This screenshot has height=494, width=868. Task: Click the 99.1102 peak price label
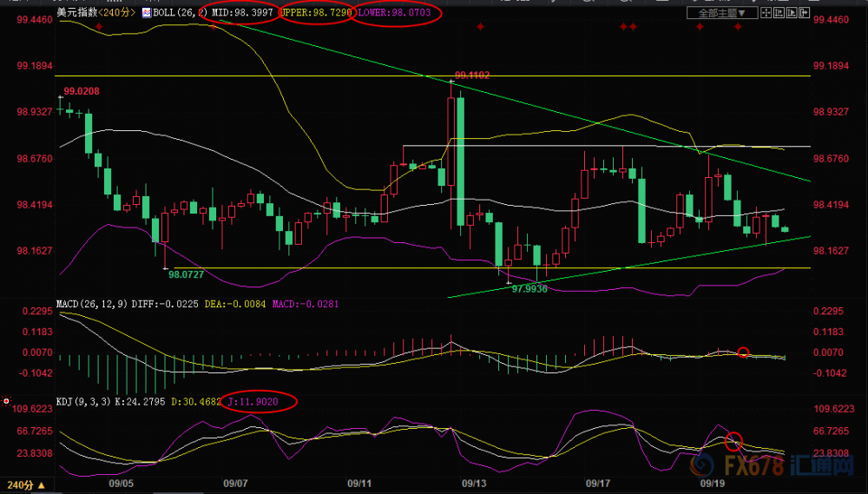[x=472, y=76]
